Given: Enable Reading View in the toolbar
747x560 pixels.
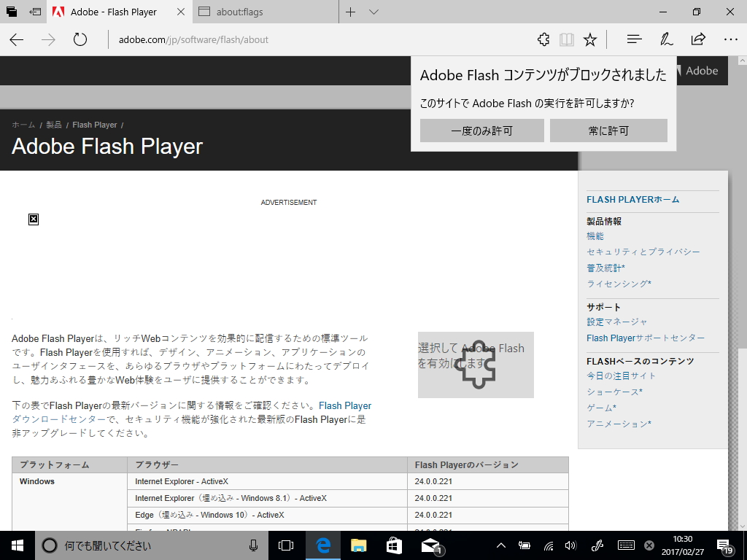Looking at the screenshot, I should tap(567, 39).
